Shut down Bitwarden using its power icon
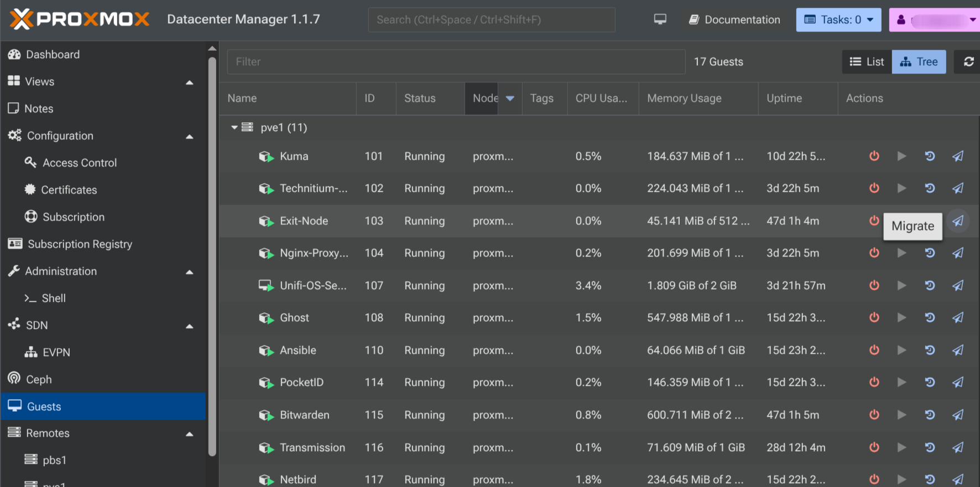Screen dimensions: 980x487 [874, 415]
